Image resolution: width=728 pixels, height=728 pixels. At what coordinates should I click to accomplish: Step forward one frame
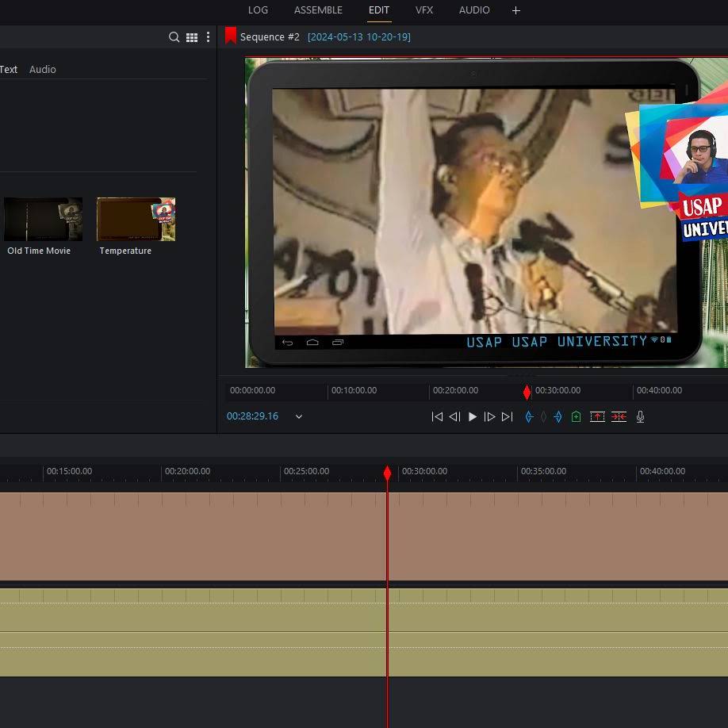pos(489,416)
